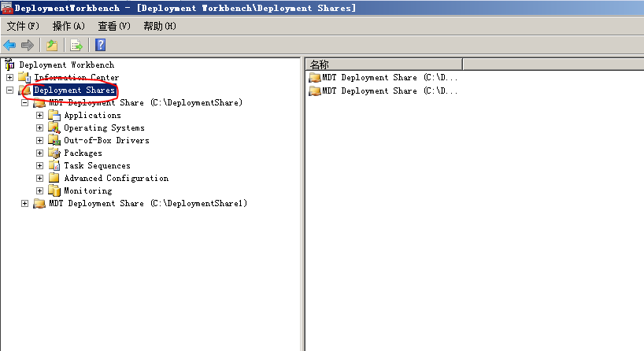Viewport: 644px width, 351px height.
Task: Expand MDT Deployment Share (C:\DeploymentShare1) node
Action: (x=24, y=203)
